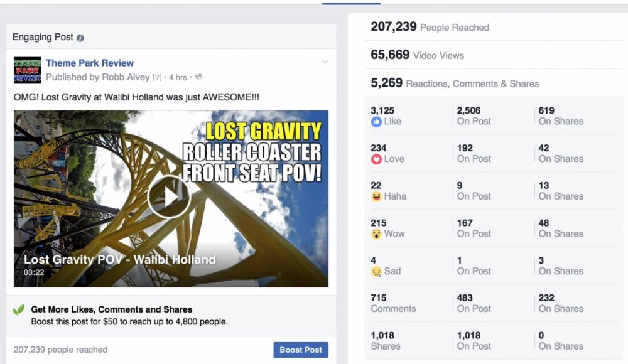Click the Boost Post button
Viewport: 628px width, 364px height.
click(x=301, y=350)
